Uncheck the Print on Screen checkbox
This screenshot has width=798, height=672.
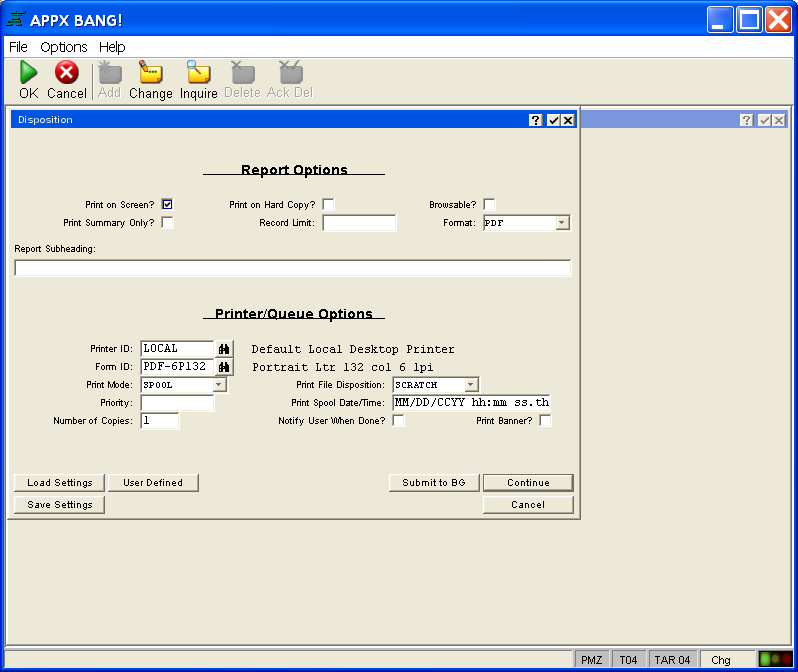[168, 205]
